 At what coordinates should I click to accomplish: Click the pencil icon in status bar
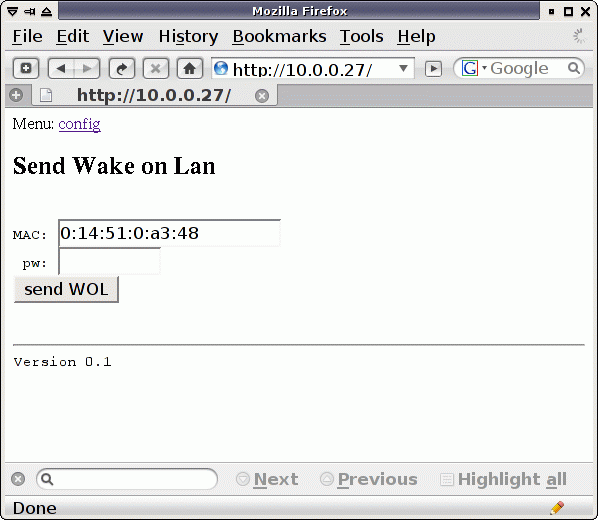click(557, 508)
